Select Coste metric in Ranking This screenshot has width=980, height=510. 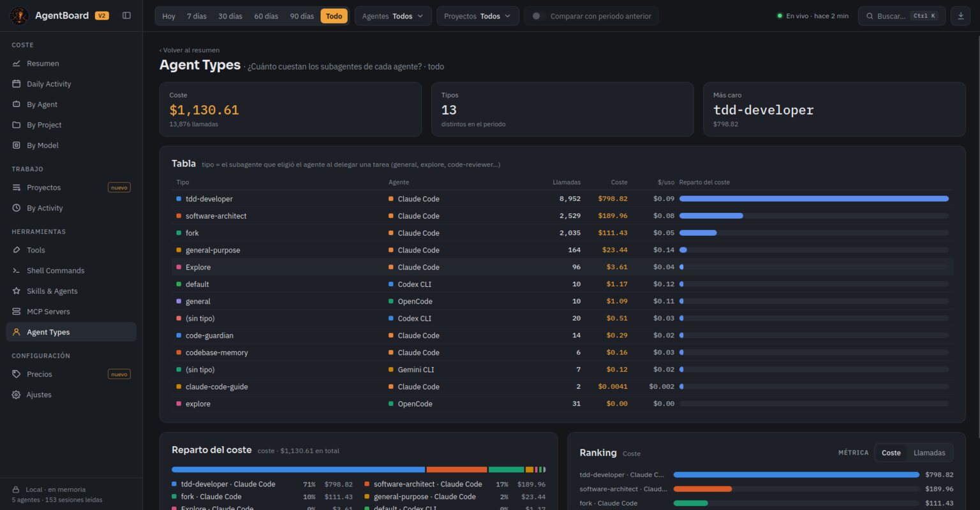(x=891, y=453)
